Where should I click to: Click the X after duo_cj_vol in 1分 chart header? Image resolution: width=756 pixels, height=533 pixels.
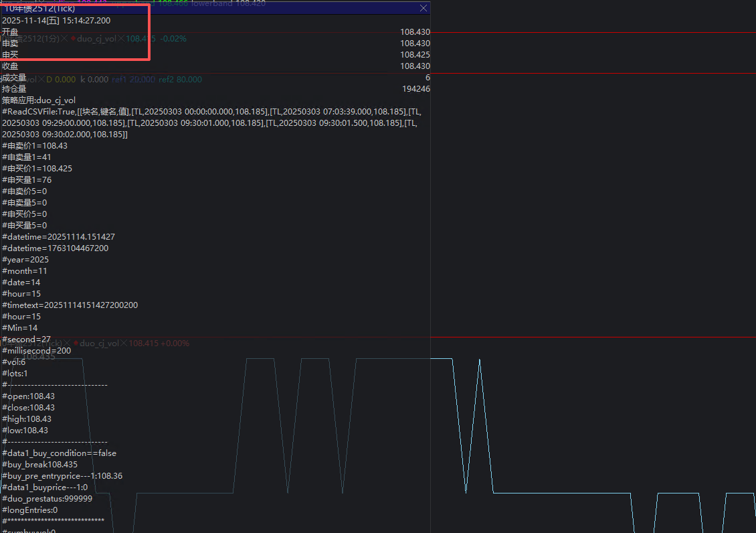(x=121, y=39)
